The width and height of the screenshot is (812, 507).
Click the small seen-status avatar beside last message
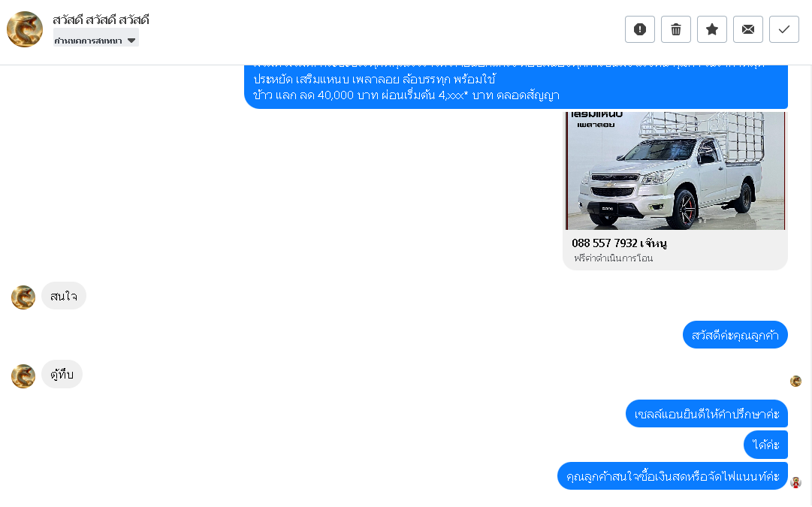click(x=796, y=483)
